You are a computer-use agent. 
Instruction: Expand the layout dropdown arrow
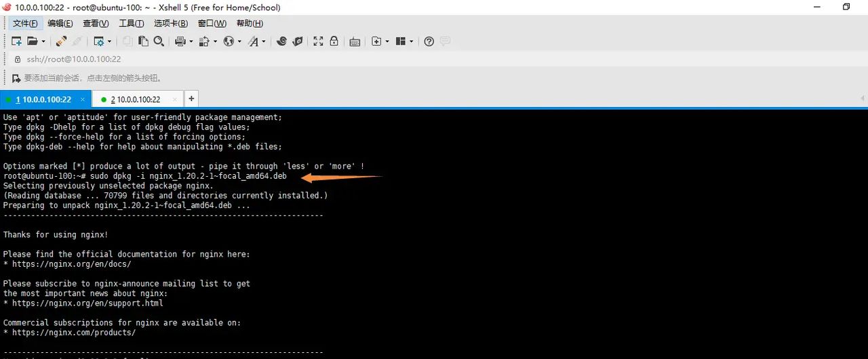pos(411,42)
